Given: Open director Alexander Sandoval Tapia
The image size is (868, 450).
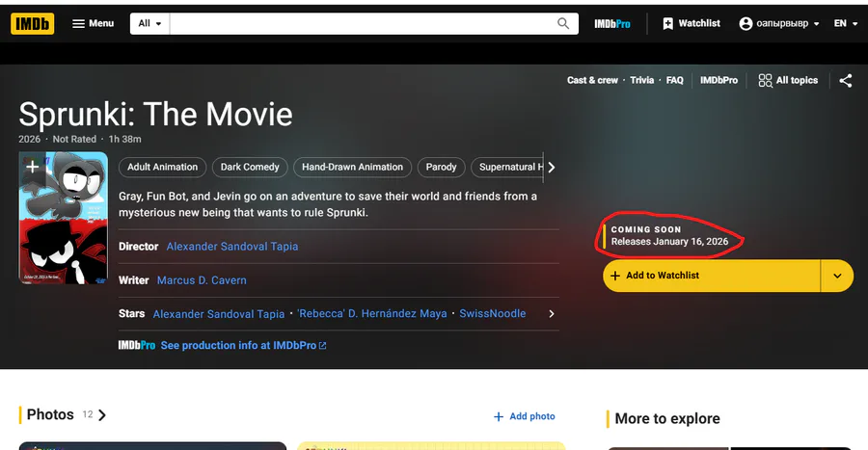Looking at the screenshot, I should coord(232,247).
